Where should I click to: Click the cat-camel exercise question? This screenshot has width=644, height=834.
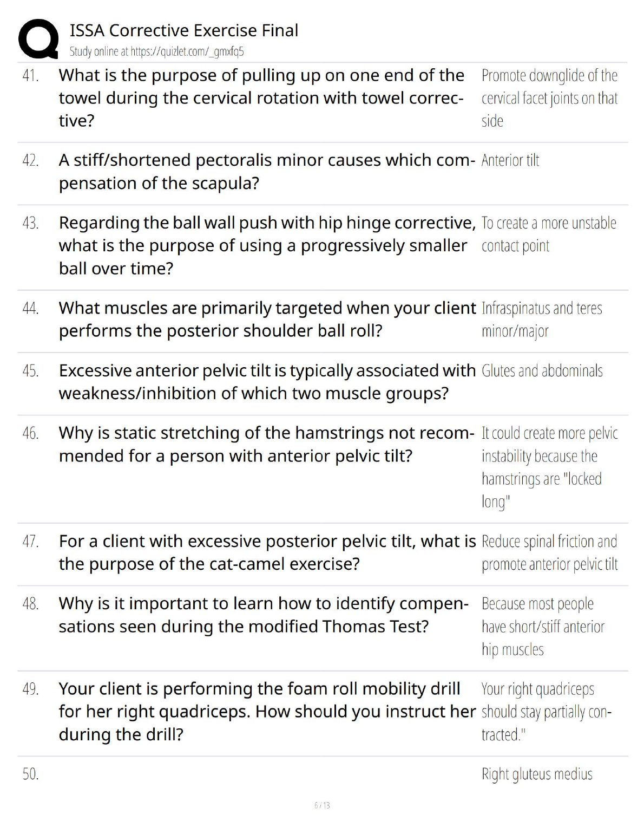pyautogui.click(x=267, y=552)
